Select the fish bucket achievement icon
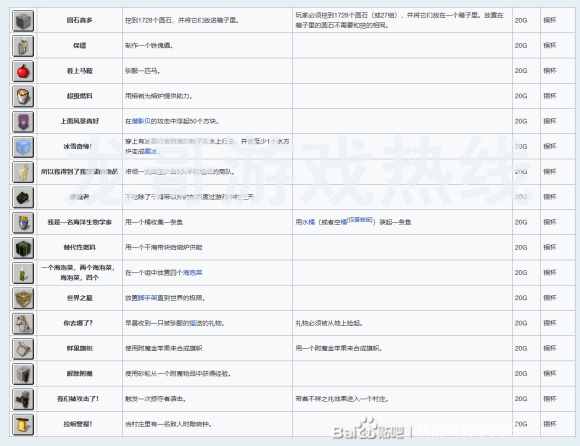The width and height of the screenshot is (580, 446). coord(23,223)
